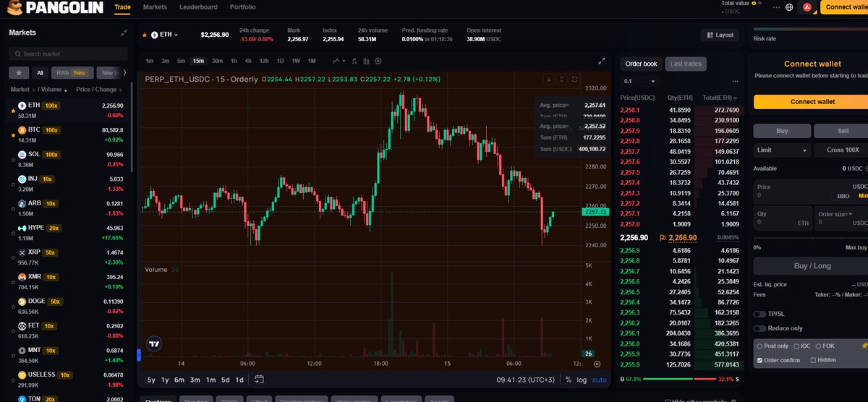Open the Portfolio tab

pos(242,7)
